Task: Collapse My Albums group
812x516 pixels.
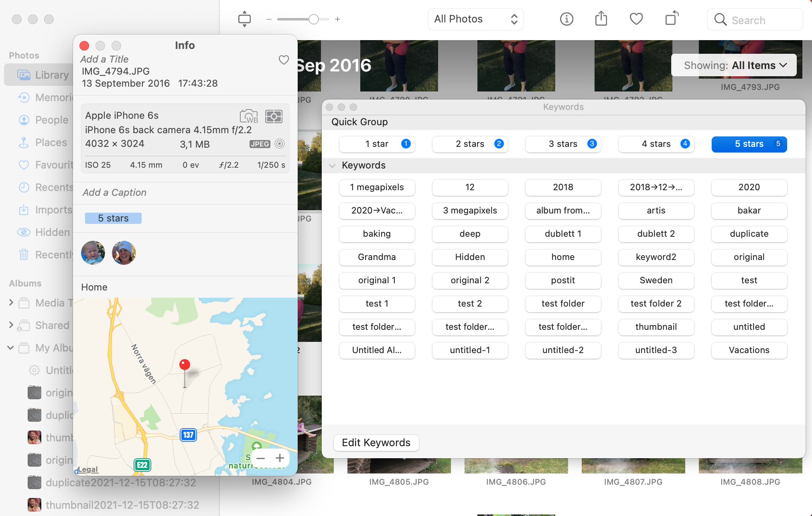Action: click(x=11, y=347)
